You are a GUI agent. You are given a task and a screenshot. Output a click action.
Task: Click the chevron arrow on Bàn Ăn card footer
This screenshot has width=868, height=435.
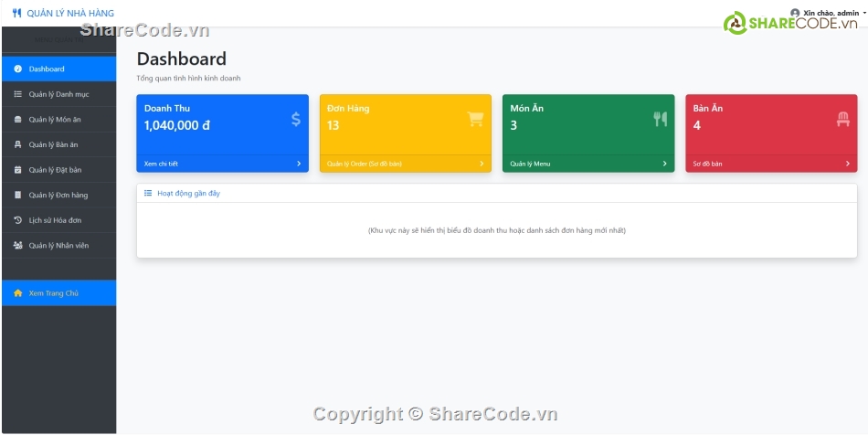(848, 164)
